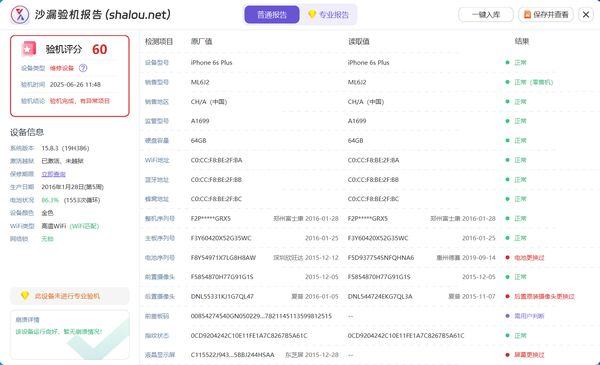Image resolution: width=600 pixels, height=365 pixels.
Task: Click the purple dot beside 需用户判断
Action: pyautogui.click(x=507, y=316)
